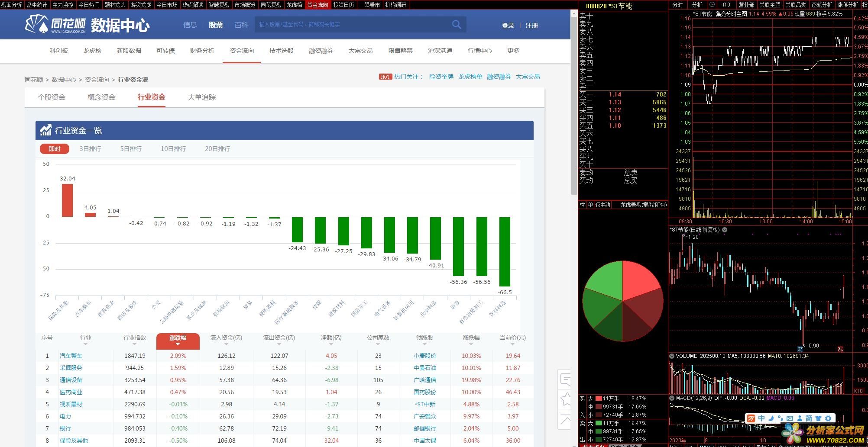Image resolution: width=868 pixels, height=447 pixels.
Task: Open the IME settings gear icon
Action: 828,418
